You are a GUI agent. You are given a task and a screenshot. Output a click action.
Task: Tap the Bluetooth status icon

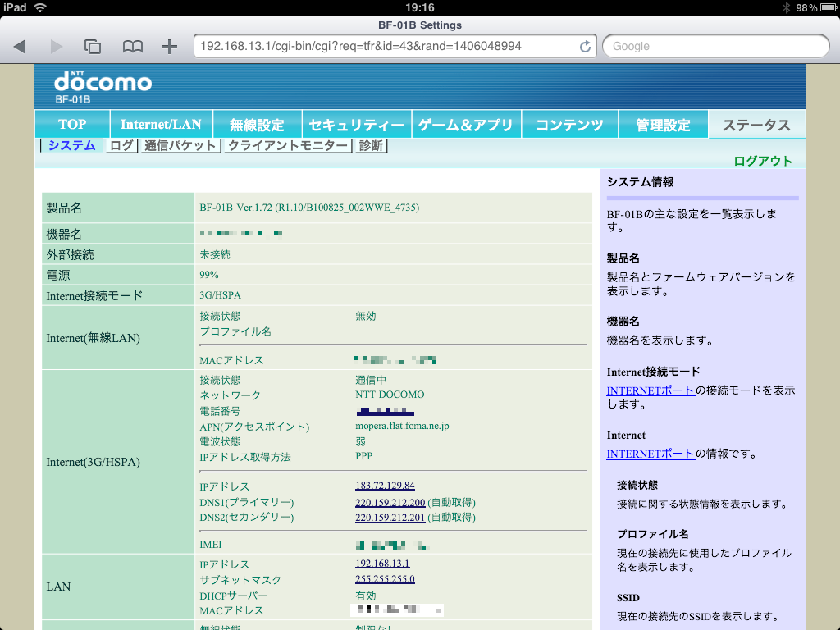coord(786,7)
